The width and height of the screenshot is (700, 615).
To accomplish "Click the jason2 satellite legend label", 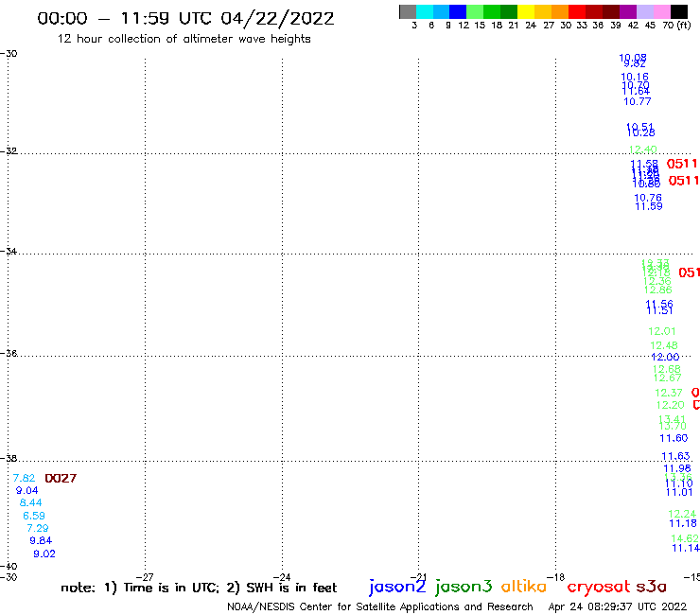I will coord(397,587).
